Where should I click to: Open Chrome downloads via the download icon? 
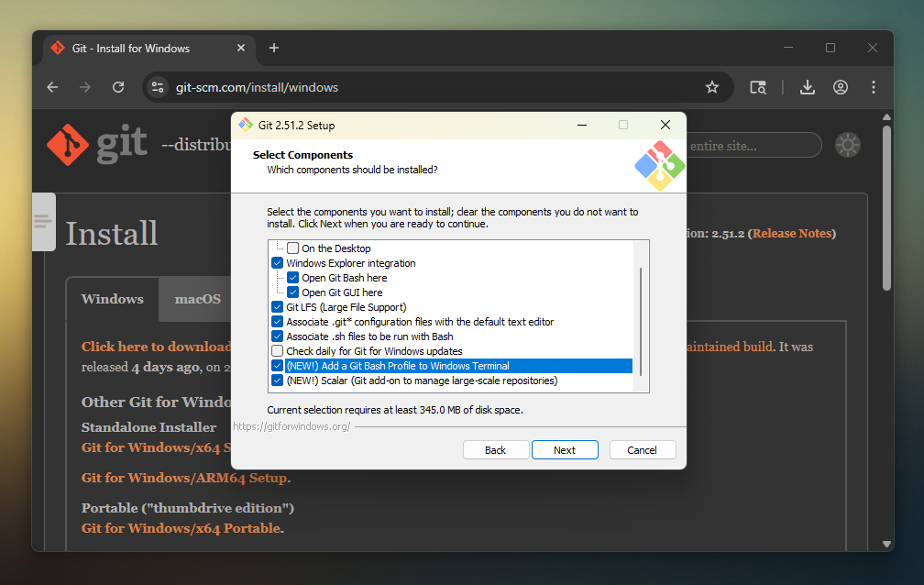coord(807,87)
